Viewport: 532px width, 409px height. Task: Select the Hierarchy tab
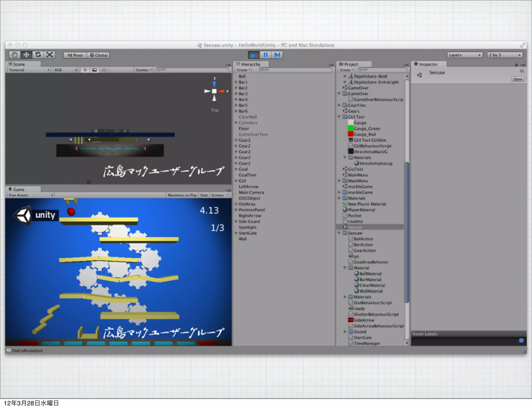(250, 64)
